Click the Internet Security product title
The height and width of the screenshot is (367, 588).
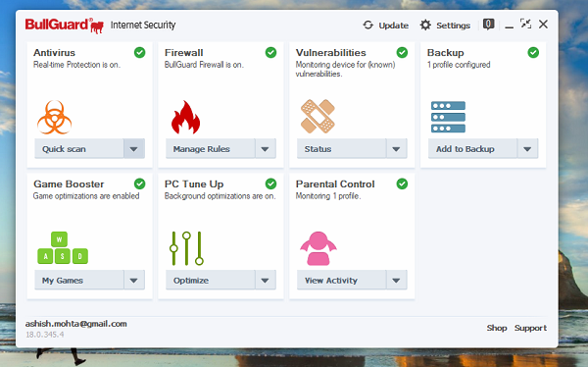point(143,26)
